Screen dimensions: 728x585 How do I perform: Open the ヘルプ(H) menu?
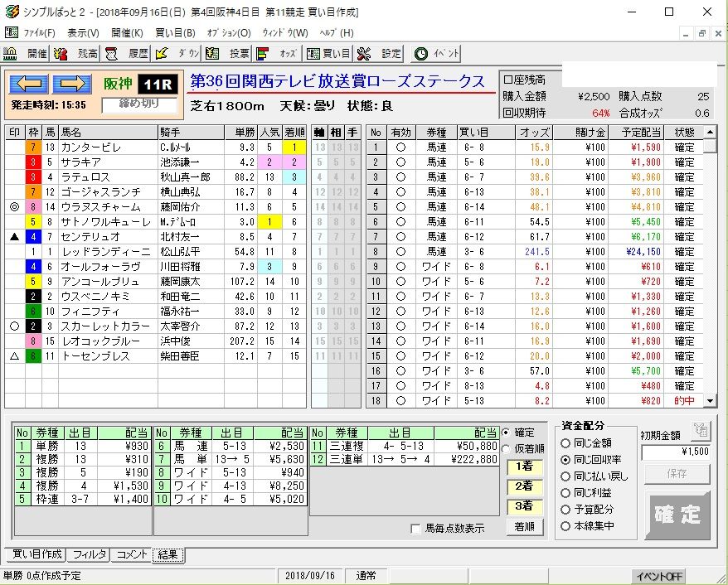pyautogui.click(x=337, y=33)
